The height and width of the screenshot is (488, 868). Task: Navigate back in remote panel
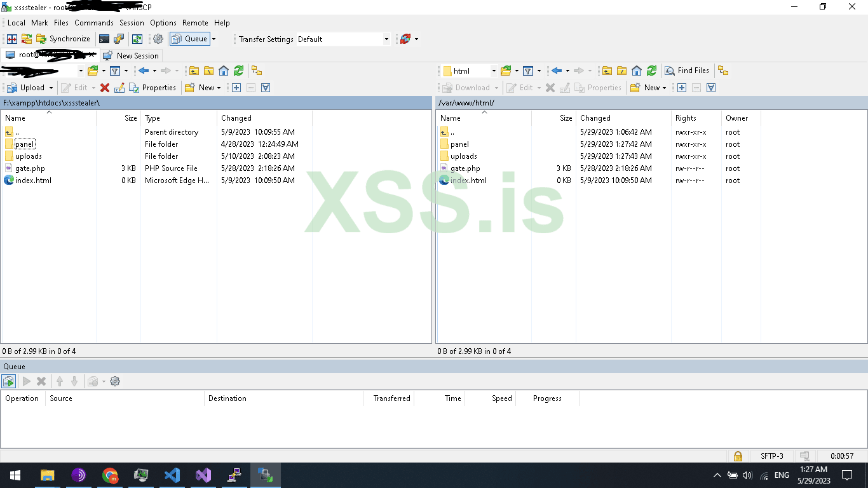coord(556,71)
